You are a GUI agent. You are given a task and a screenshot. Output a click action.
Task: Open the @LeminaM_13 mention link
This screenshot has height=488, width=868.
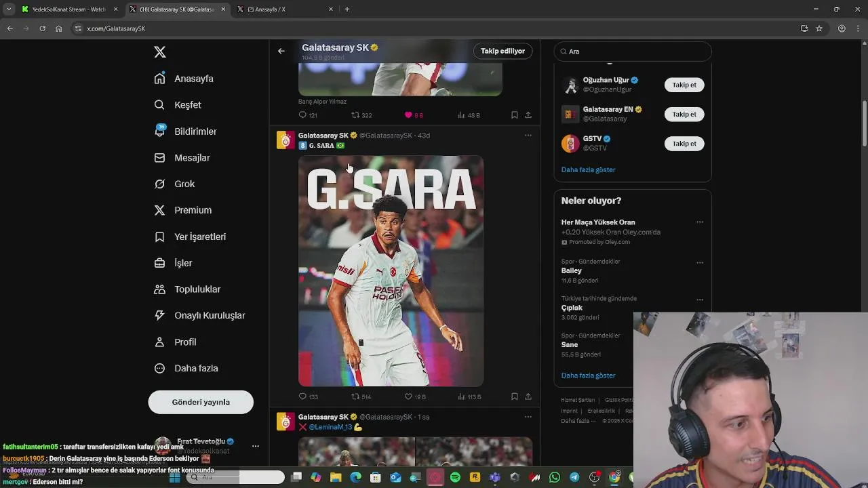(x=330, y=427)
